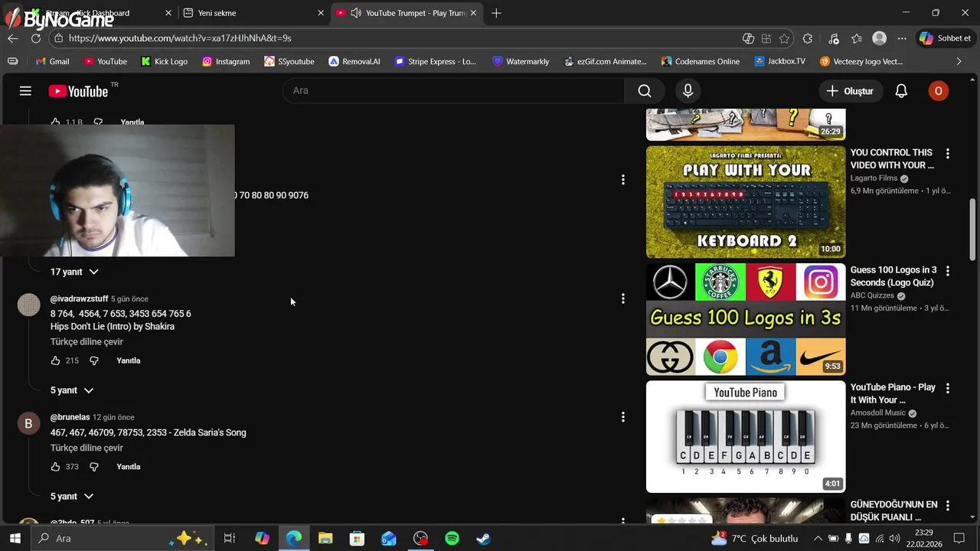The image size is (980, 551).
Task: Open the Kick Logo bookmark
Action: click(165, 61)
